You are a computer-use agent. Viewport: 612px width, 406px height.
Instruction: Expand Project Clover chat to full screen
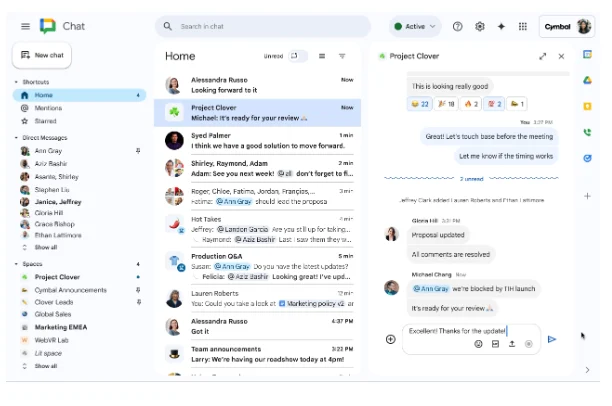pos(543,57)
